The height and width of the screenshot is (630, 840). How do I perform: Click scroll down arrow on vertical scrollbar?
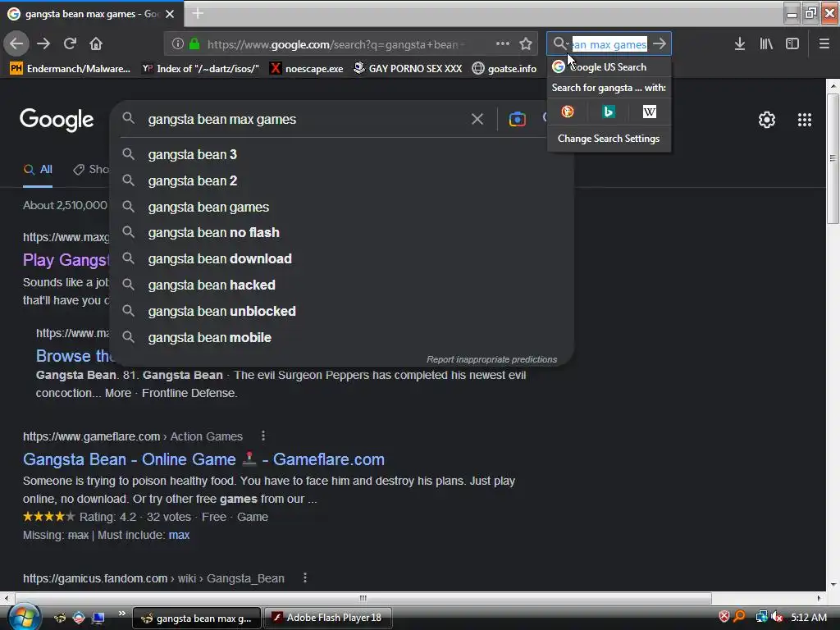point(833,584)
